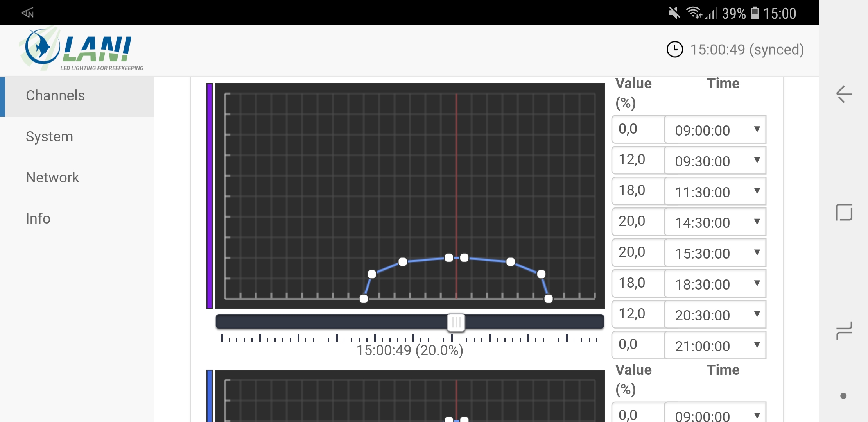Open the Network page
The width and height of the screenshot is (868, 422).
(52, 178)
